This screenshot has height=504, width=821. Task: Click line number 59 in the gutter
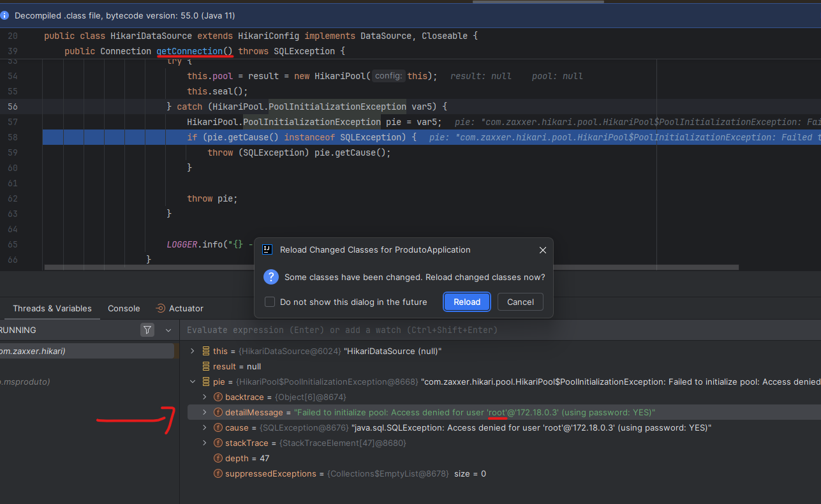[x=13, y=152]
